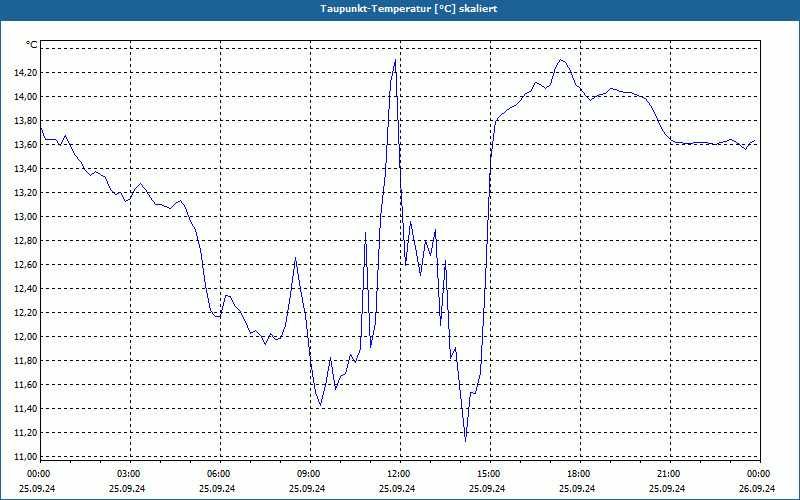The width and height of the screenshot is (800, 500).
Task: Click the °C unit label on the axis
Action: (32, 45)
